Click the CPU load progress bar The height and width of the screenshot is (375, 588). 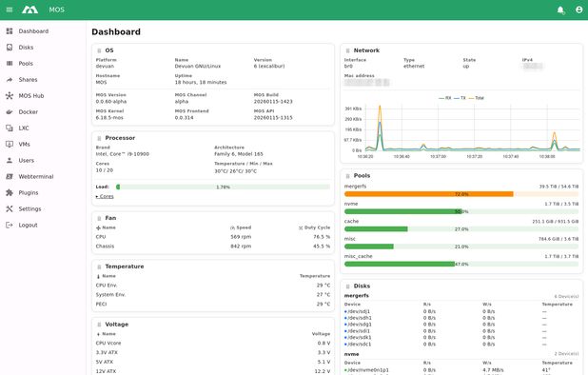(x=223, y=187)
